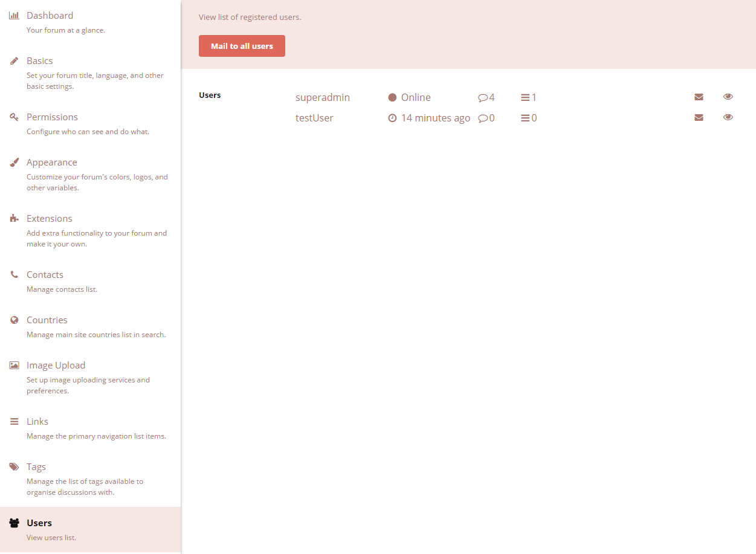Select the Users menu item
The height and width of the screenshot is (554, 756).
point(39,523)
